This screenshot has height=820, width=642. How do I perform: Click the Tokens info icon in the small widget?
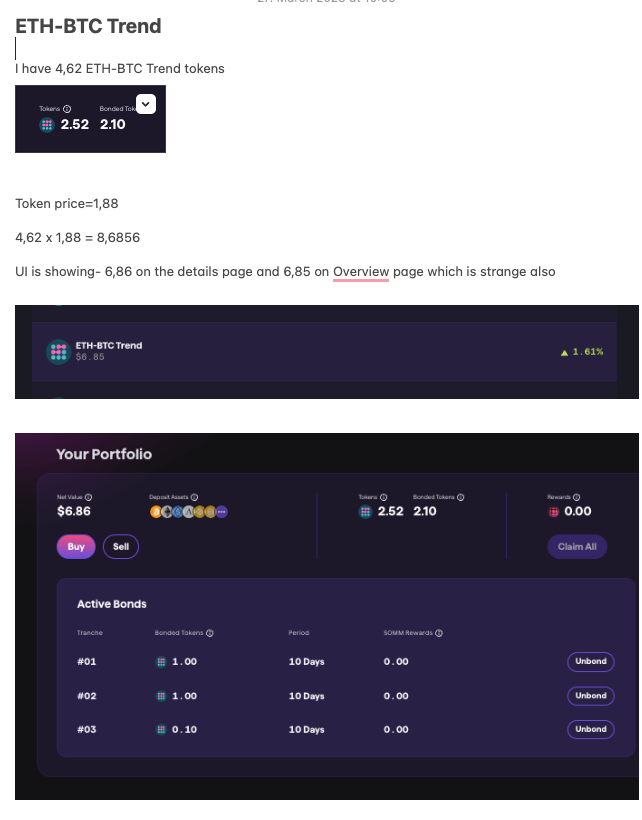click(x=66, y=109)
